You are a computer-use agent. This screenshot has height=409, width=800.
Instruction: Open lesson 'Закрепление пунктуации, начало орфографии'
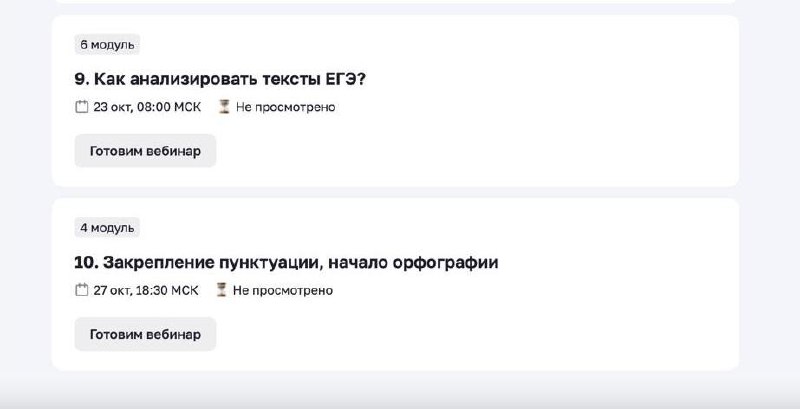point(299,263)
